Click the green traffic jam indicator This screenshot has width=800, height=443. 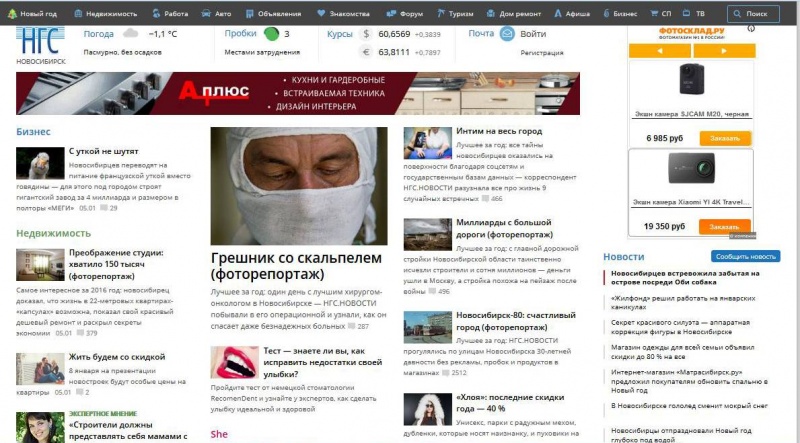point(271,34)
